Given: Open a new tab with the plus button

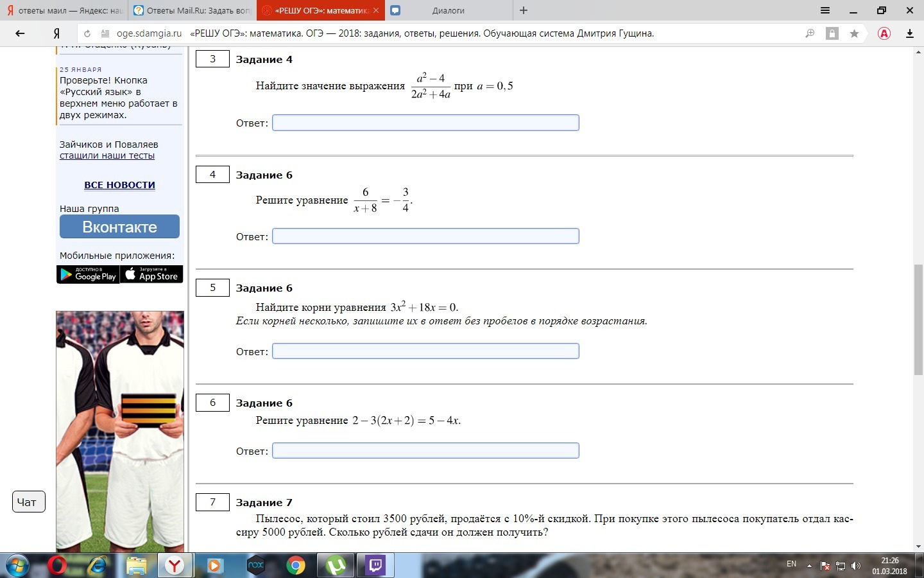Looking at the screenshot, I should pyautogui.click(x=524, y=10).
